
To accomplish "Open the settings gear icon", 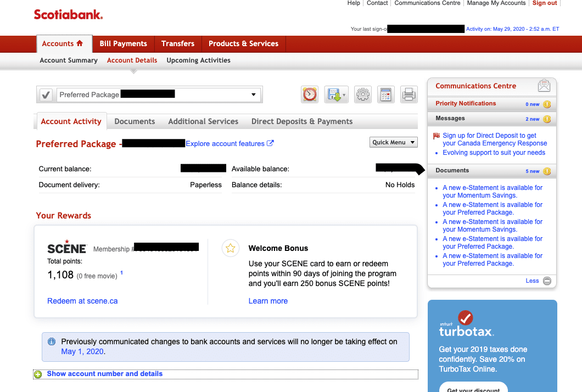I will [x=362, y=94].
